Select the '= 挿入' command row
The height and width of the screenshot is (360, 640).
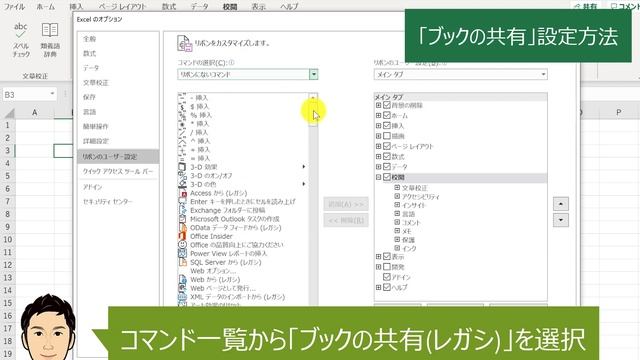(x=243, y=158)
